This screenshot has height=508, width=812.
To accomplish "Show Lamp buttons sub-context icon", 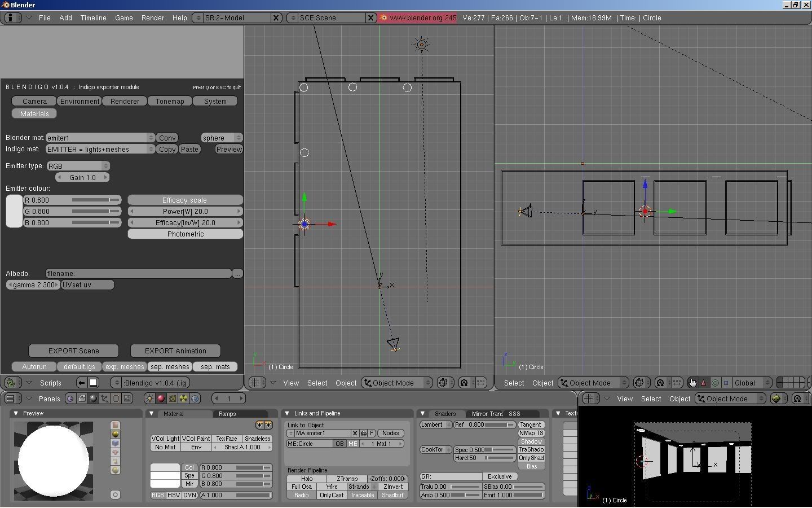I will 149,398.
